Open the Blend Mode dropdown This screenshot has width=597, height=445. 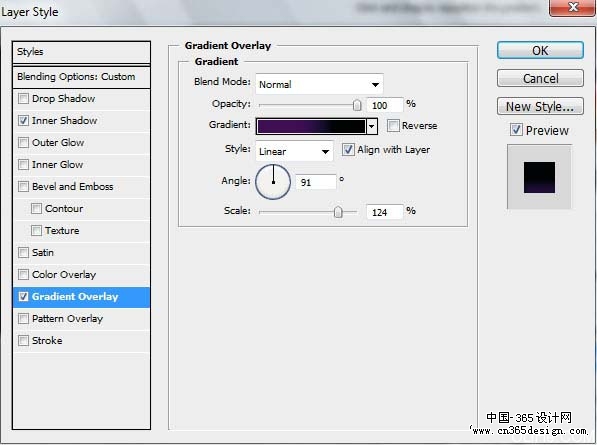click(x=319, y=84)
